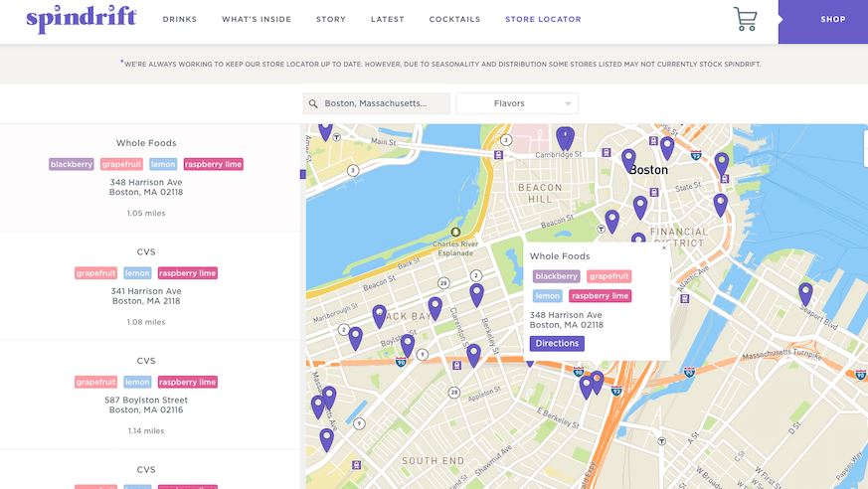Go to What's Inside page
Viewport: 868px width, 489px height.
click(257, 19)
